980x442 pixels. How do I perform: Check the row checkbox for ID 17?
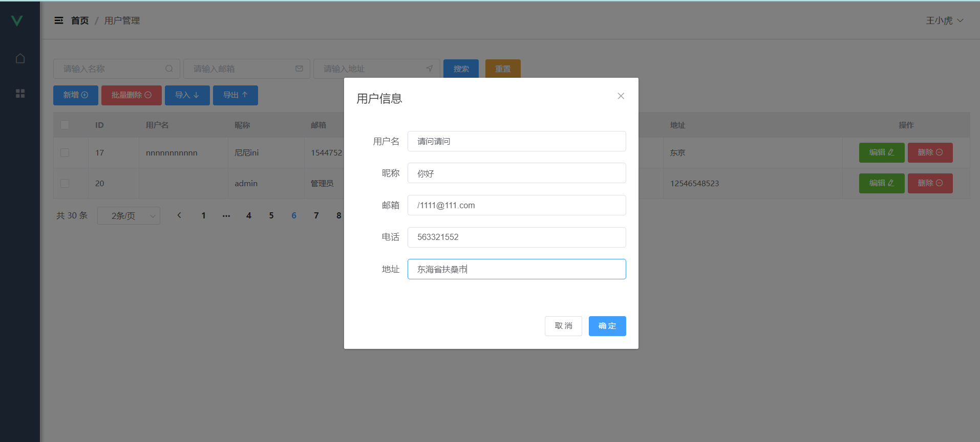(65, 152)
